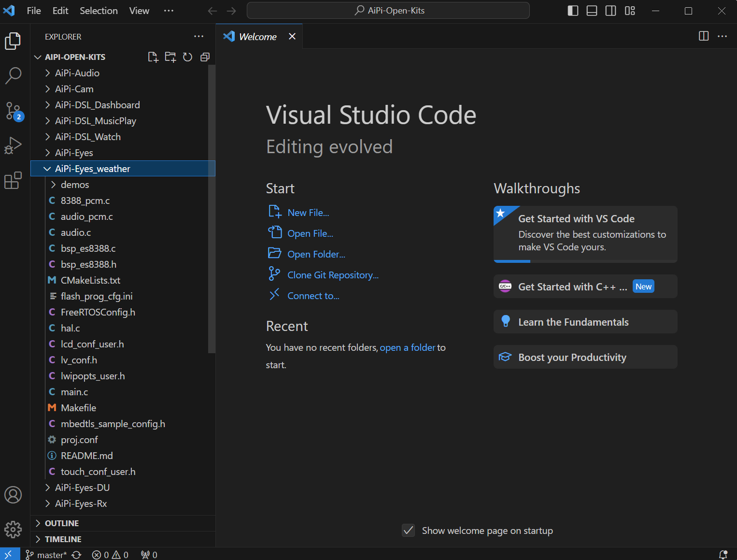Image resolution: width=737 pixels, height=560 pixels.
Task: Open notifications bell in status bar
Action: click(723, 555)
